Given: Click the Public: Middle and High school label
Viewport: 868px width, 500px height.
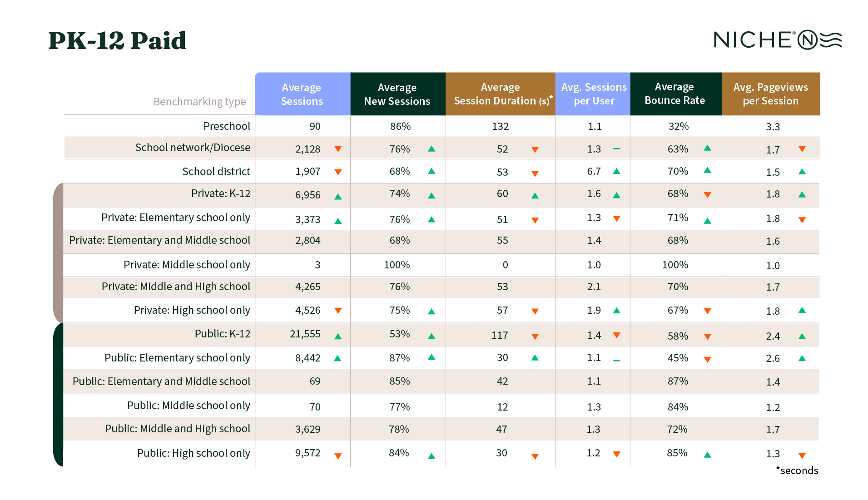Looking at the screenshot, I should click(178, 429).
